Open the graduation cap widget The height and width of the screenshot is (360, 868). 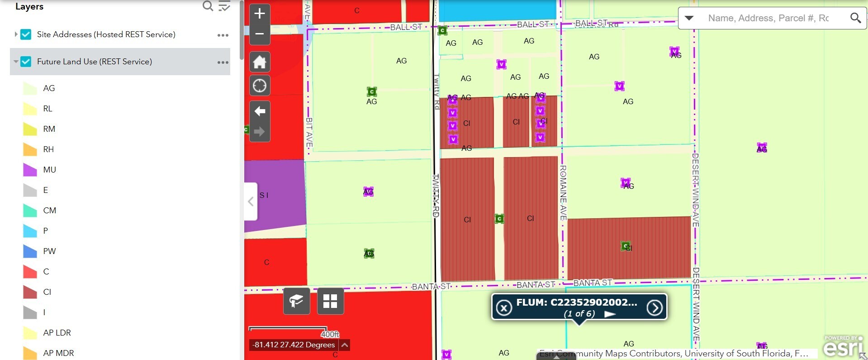pos(297,301)
